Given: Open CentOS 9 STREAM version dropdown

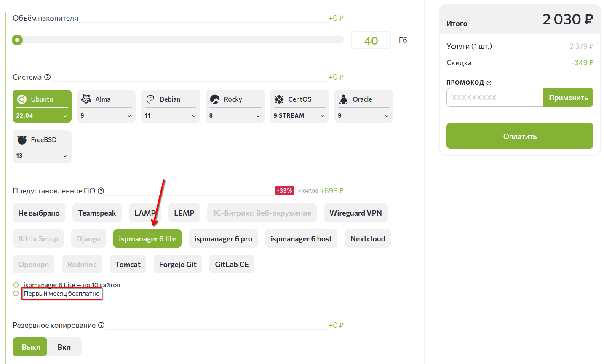Looking at the screenshot, I should point(299,115).
